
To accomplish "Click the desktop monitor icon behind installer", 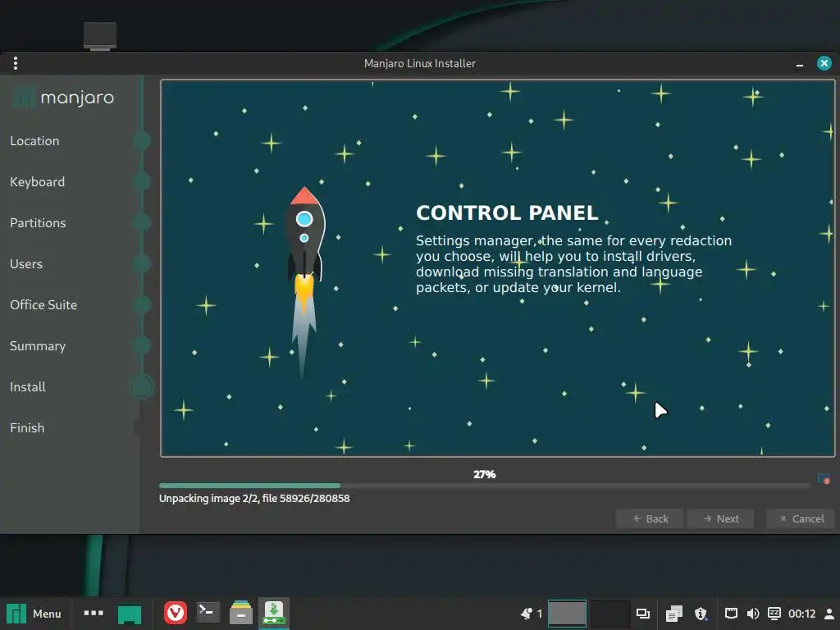I will (100, 36).
